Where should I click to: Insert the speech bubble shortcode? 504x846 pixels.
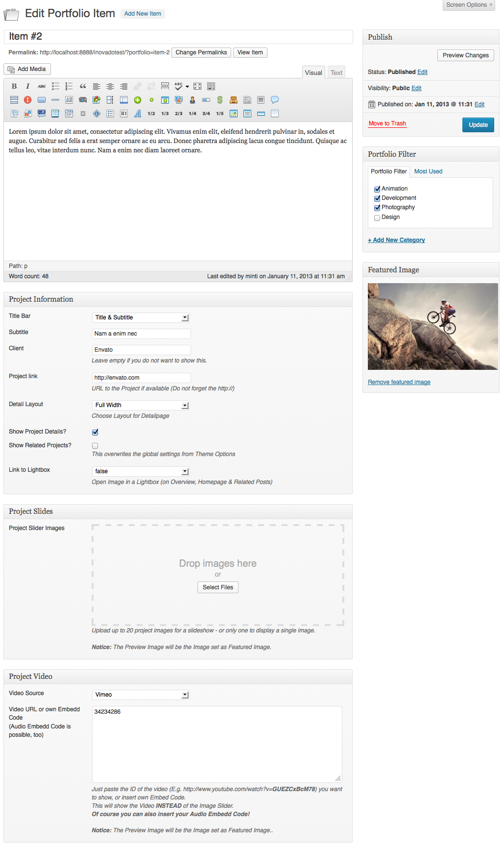(275, 100)
